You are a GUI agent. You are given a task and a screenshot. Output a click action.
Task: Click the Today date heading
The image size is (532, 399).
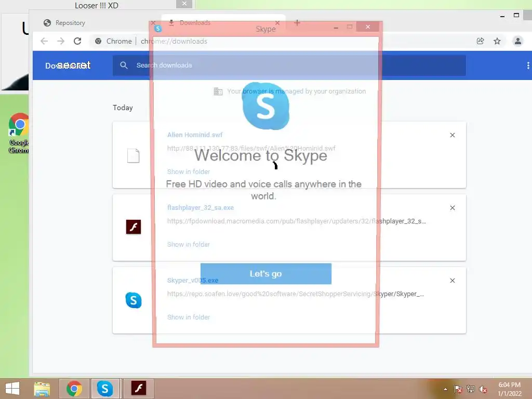[123, 108]
